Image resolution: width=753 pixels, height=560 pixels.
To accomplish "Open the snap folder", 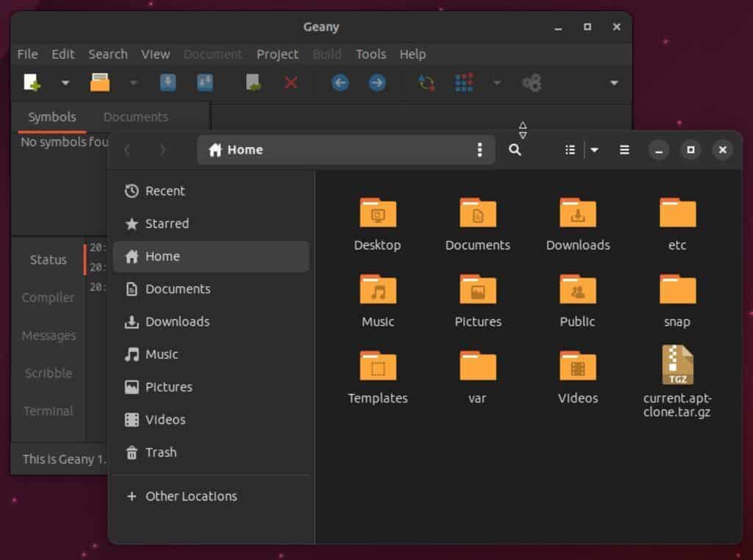I will pyautogui.click(x=677, y=301).
